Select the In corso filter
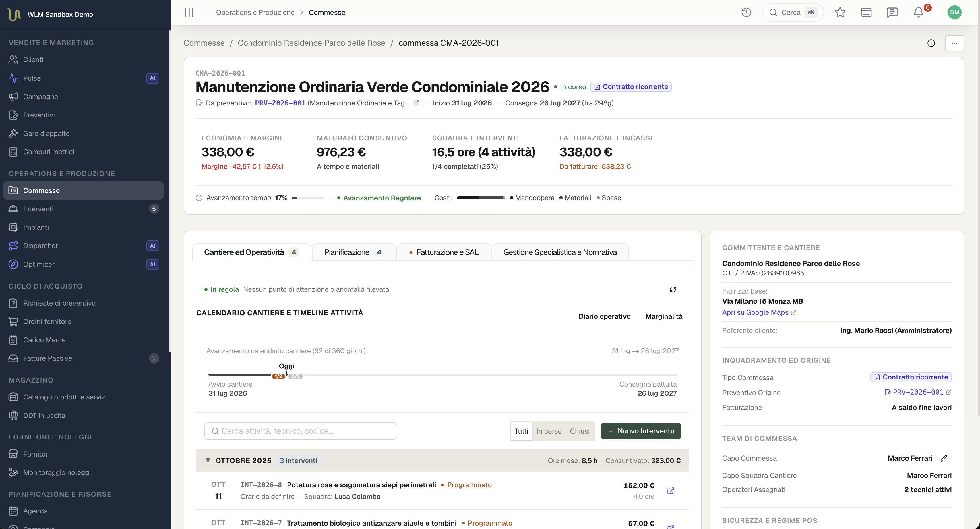The height and width of the screenshot is (529, 980). (549, 431)
